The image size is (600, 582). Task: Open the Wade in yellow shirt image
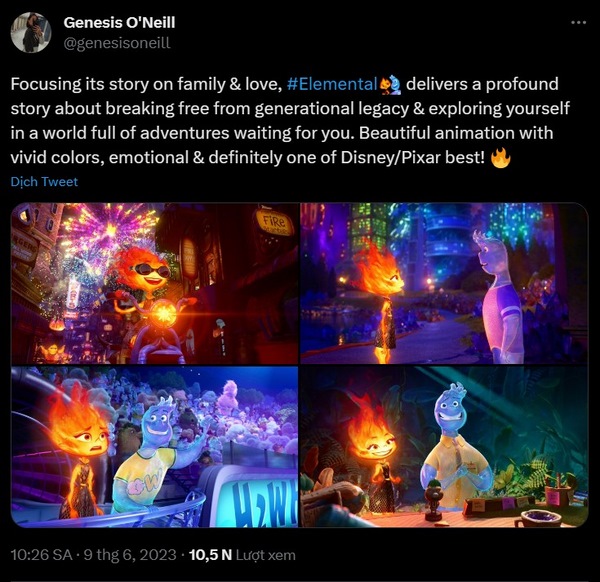(x=444, y=447)
